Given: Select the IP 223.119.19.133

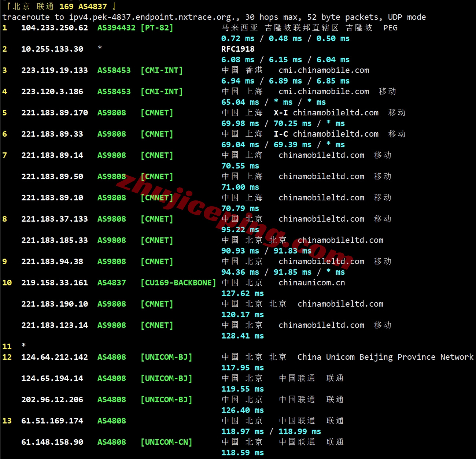Looking at the screenshot, I should [x=55, y=70].
